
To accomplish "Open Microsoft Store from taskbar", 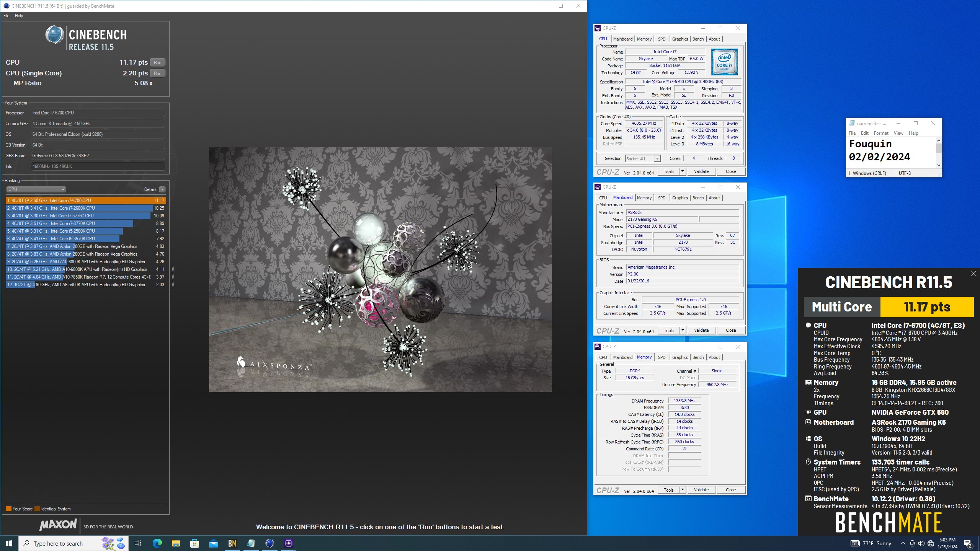I will 194,543.
